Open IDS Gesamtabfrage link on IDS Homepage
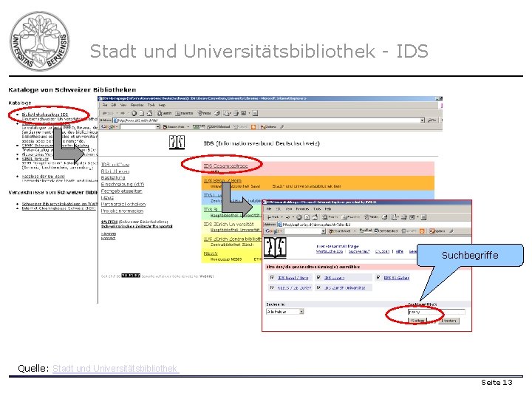The width and height of the screenshot is (532, 399). [x=225, y=166]
